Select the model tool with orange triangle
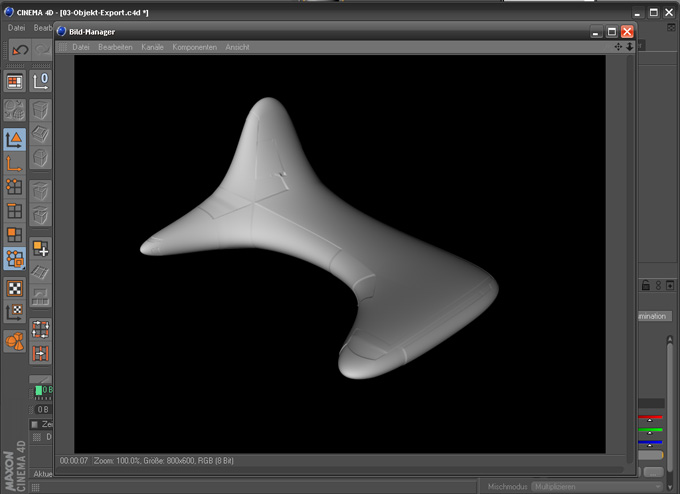Screen dimensions: 680x494 (14, 139)
